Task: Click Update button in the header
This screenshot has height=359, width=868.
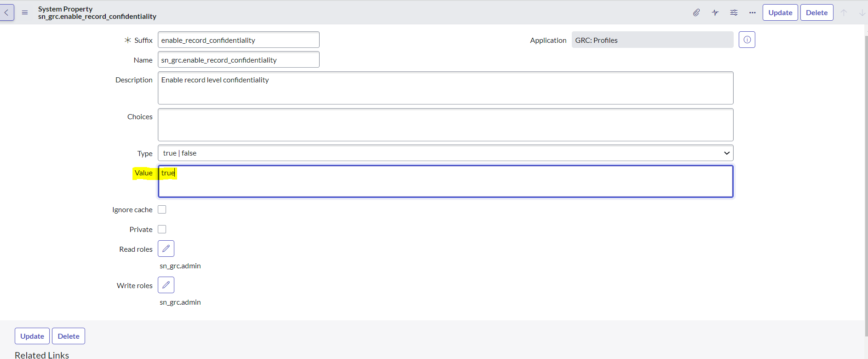Action: coord(780,12)
